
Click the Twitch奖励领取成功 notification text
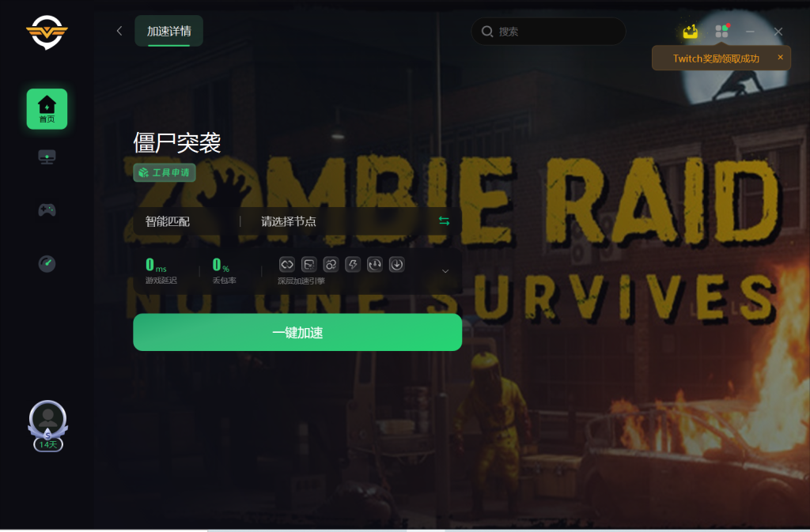[x=716, y=58]
